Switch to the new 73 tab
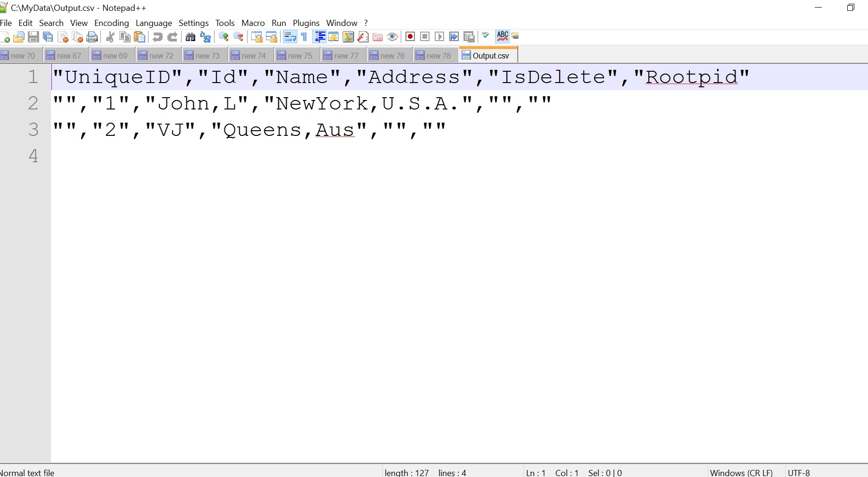868x477 pixels. pos(204,55)
